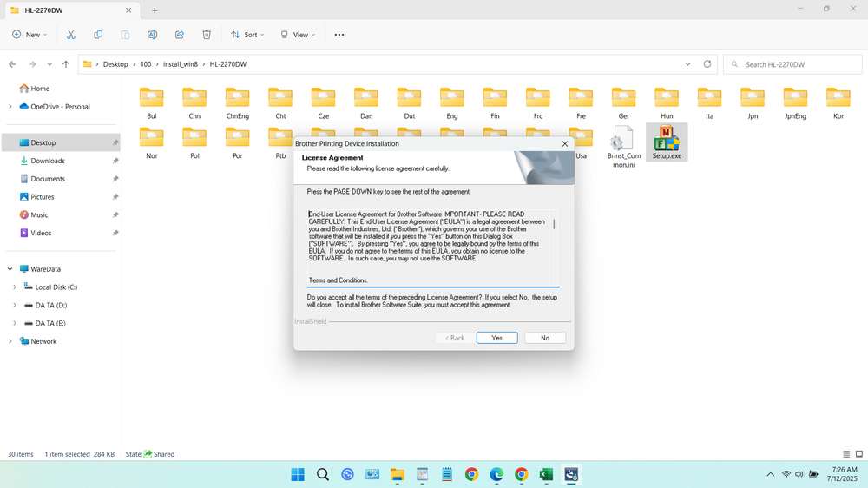Click the Desktop breadcrumb segment

pyautogui.click(x=115, y=64)
